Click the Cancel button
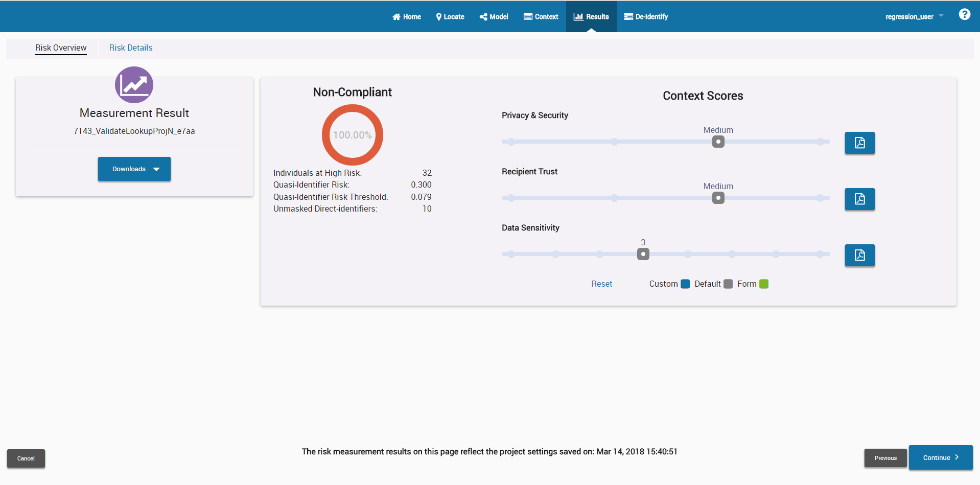The height and width of the screenshot is (485, 980). [26, 458]
